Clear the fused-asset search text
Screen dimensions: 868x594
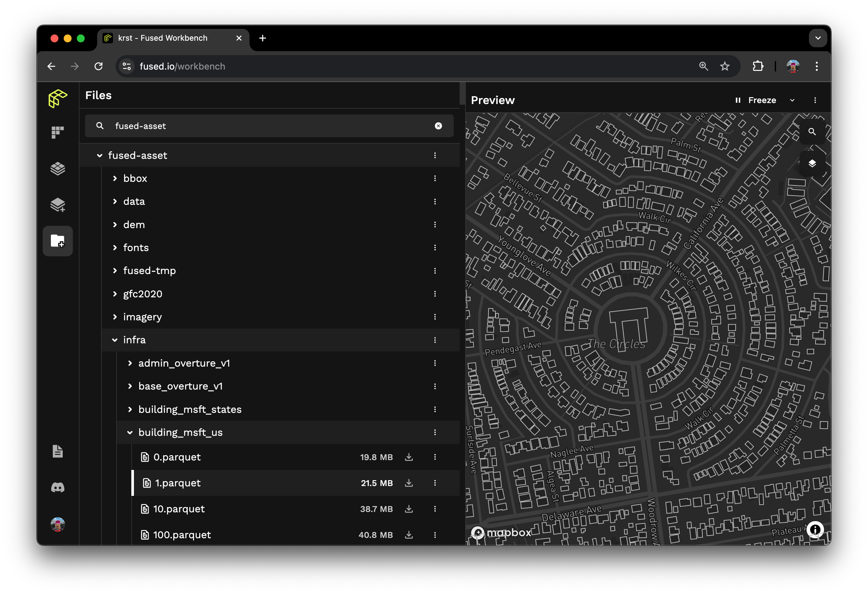click(x=438, y=126)
